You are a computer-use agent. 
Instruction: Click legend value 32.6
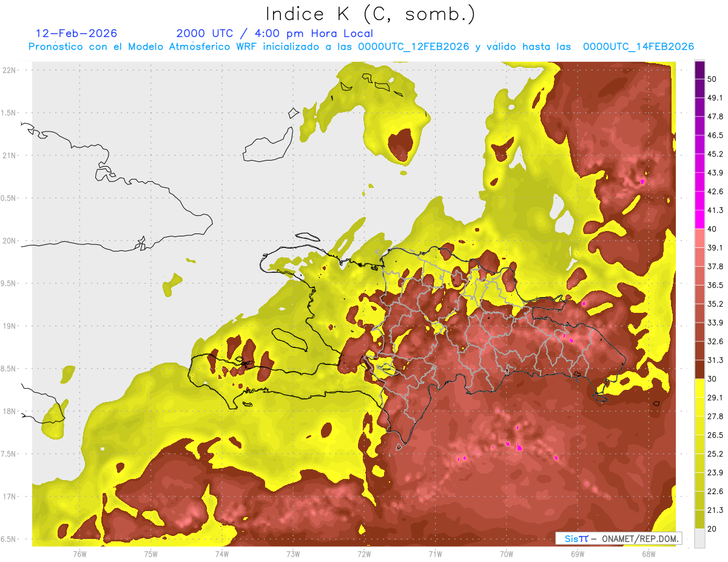(715, 341)
